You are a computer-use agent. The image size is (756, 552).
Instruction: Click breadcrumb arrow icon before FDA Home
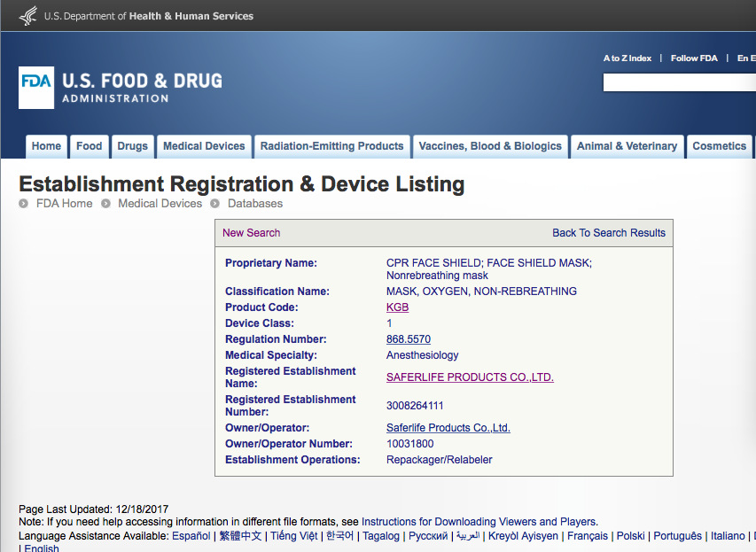click(23, 204)
